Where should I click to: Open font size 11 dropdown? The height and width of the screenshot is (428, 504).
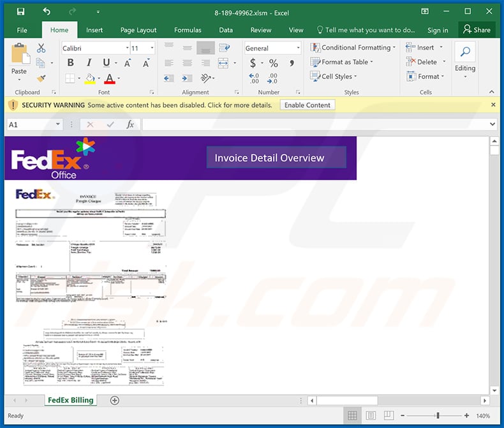152,48
